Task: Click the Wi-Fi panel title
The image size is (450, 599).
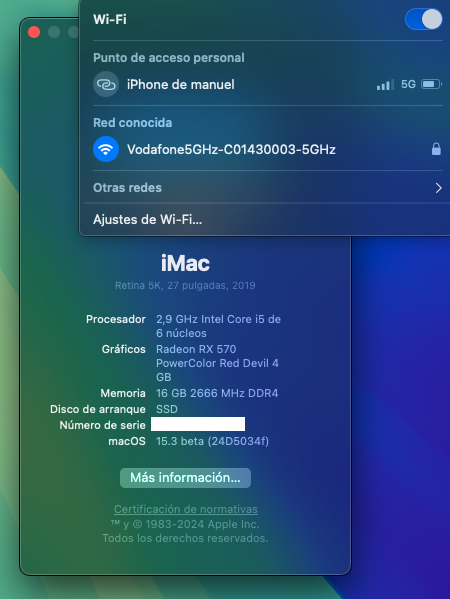Action: pos(110,19)
